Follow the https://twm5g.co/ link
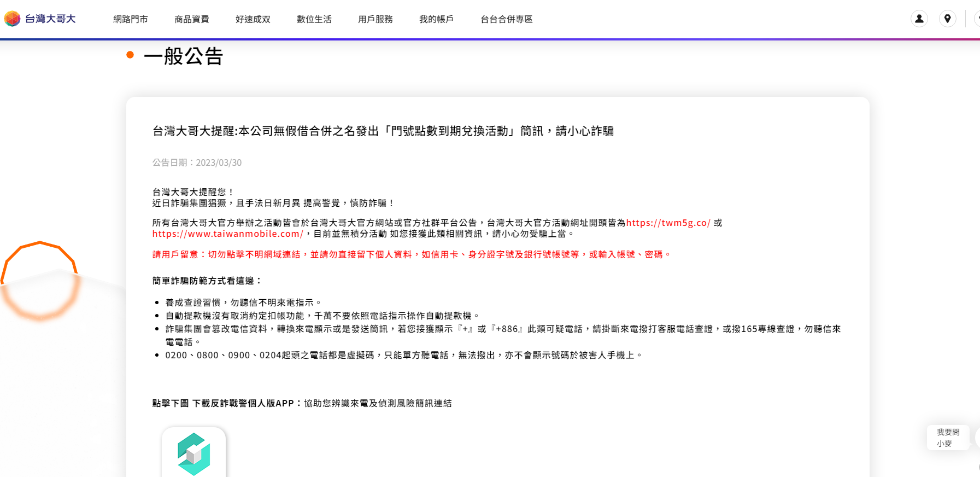 point(668,223)
